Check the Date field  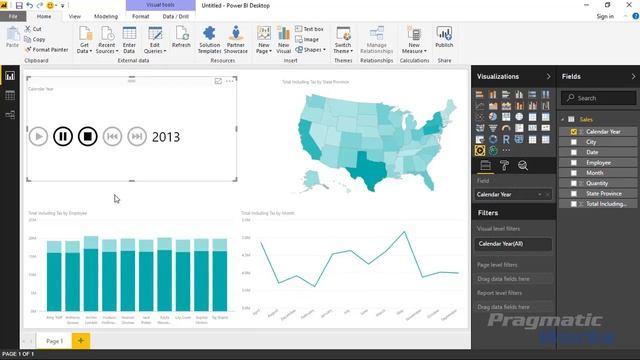[573, 152]
